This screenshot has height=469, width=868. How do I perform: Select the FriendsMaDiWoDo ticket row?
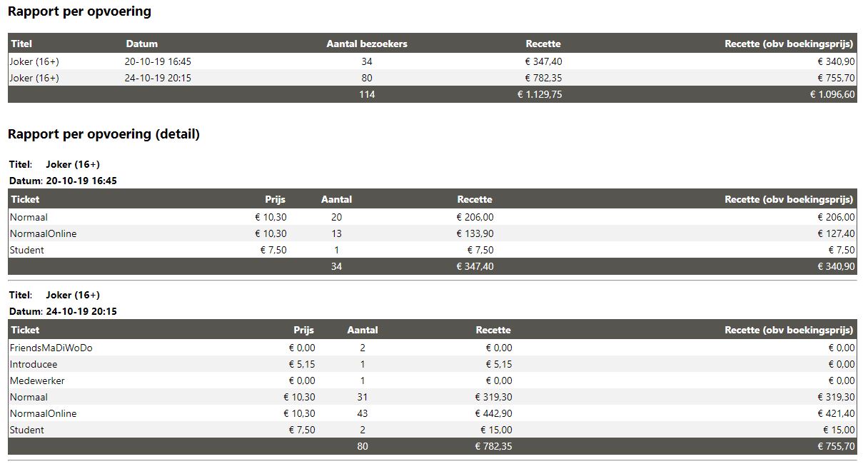pyautogui.click(x=433, y=348)
